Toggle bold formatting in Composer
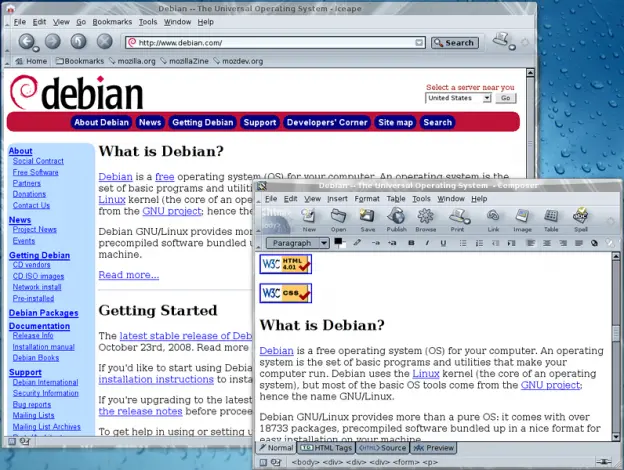This screenshot has height=470, width=624. (411, 243)
